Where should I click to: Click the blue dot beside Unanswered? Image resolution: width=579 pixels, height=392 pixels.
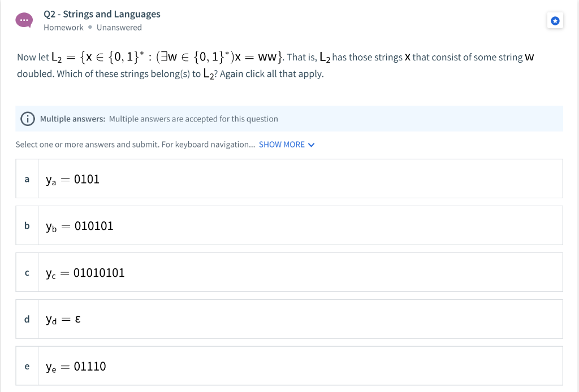(92, 27)
